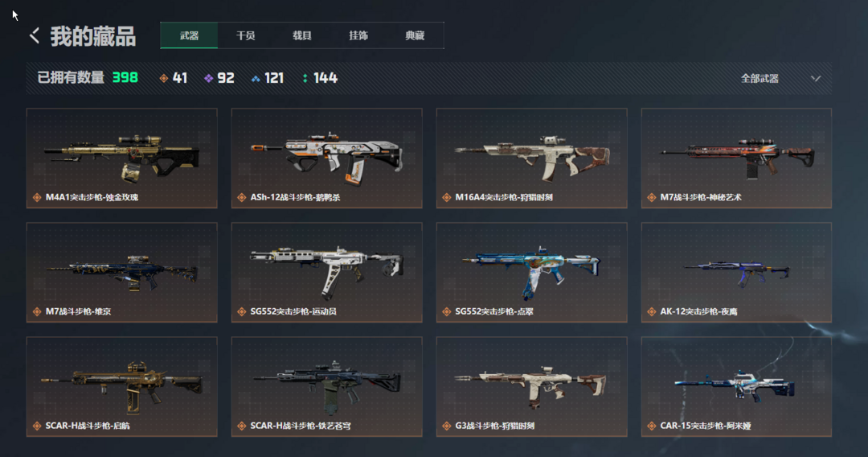Switch to the 干员 tab
This screenshot has height=457, width=868.
point(245,35)
